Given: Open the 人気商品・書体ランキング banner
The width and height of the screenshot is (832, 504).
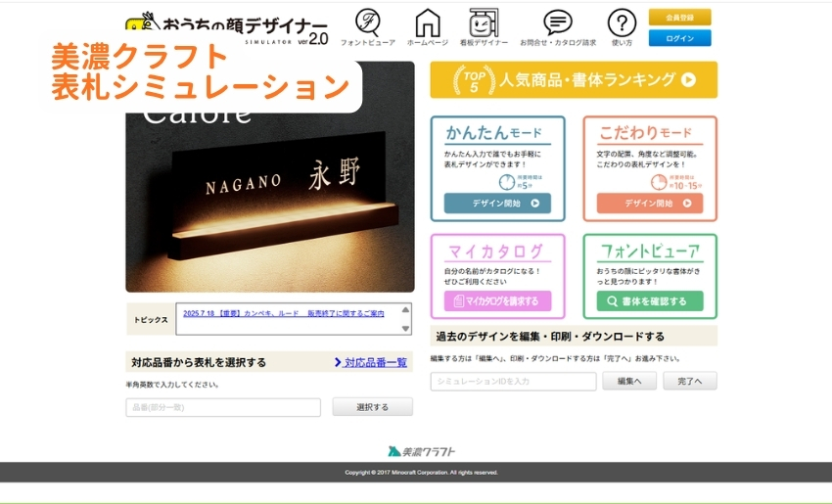Looking at the screenshot, I should pos(574,79).
